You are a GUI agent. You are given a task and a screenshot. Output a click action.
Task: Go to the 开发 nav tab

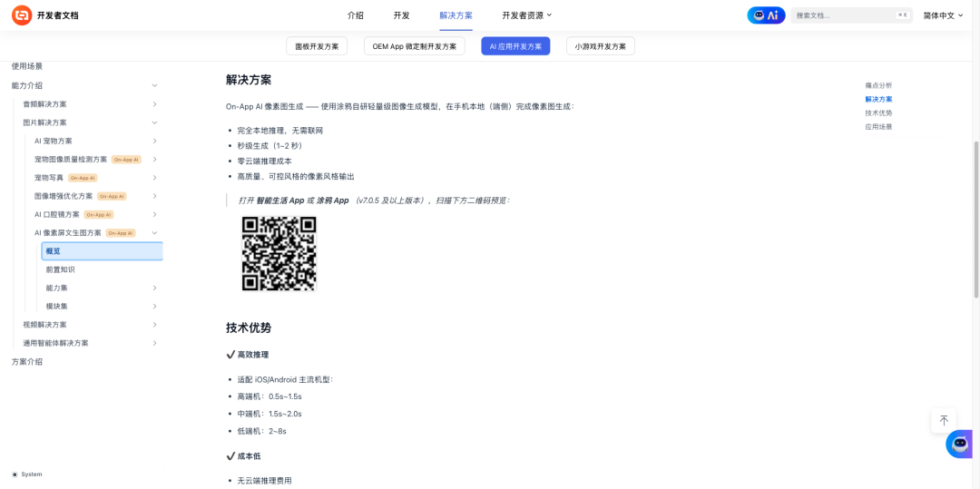click(401, 15)
